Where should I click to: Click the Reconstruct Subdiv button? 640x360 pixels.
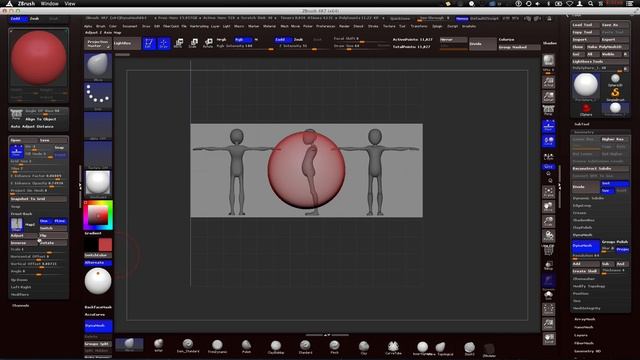coord(600,169)
